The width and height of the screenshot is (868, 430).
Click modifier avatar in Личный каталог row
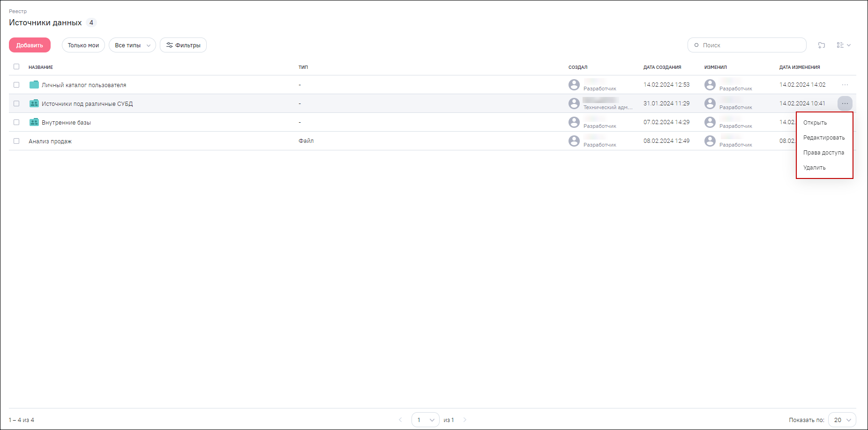point(710,85)
